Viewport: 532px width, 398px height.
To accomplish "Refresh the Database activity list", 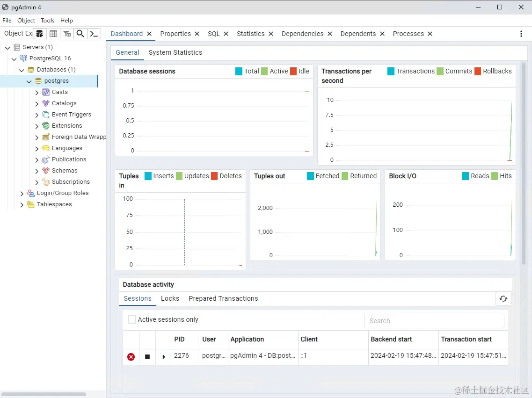I will (x=503, y=299).
